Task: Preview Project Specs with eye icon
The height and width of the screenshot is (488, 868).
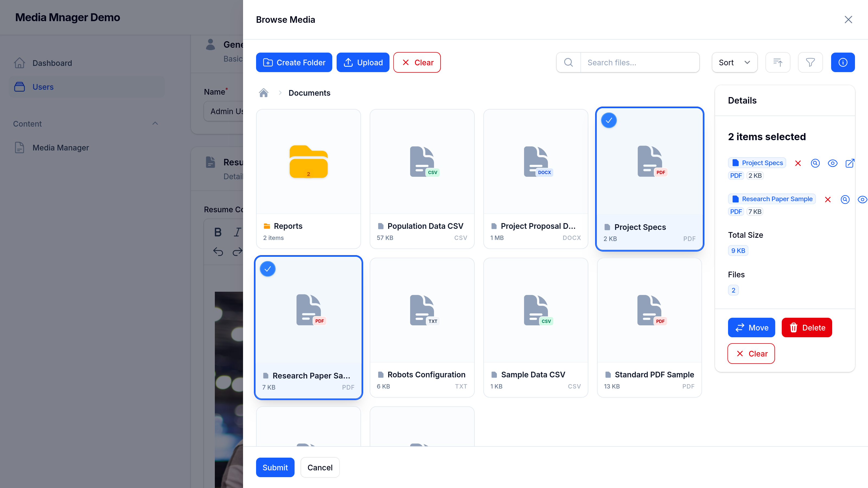Action: [833, 163]
